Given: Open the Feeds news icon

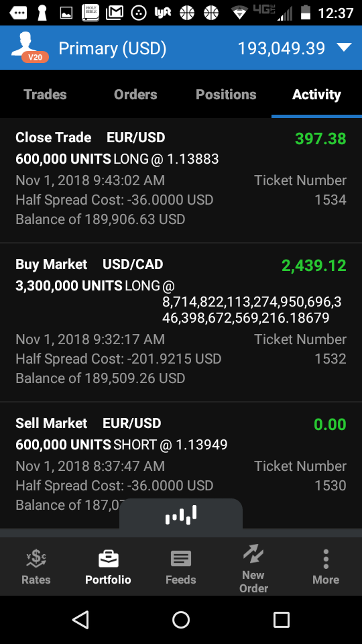Looking at the screenshot, I should pyautogui.click(x=180, y=559).
